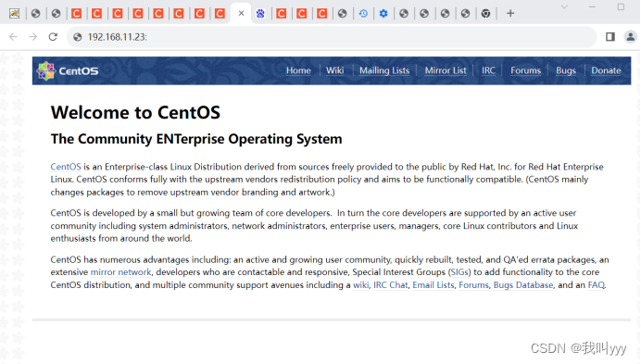
Task: Follow the SIGs link
Action: pos(459,272)
